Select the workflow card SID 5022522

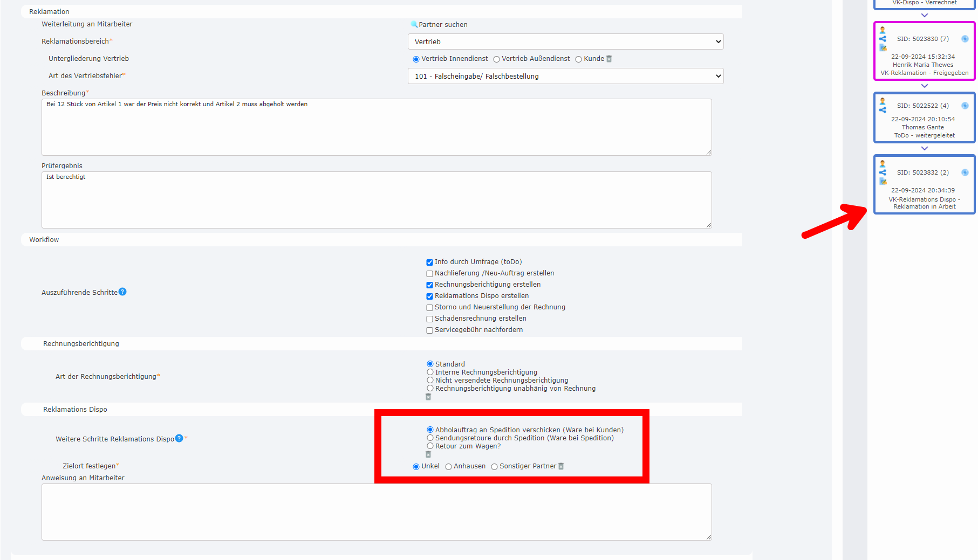coord(924,118)
